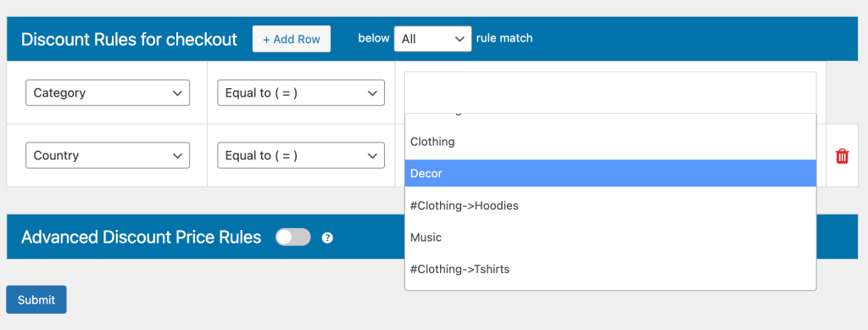This screenshot has height=330, width=868.
Task: Open the Country field dropdown
Action: tap(108, 155)
